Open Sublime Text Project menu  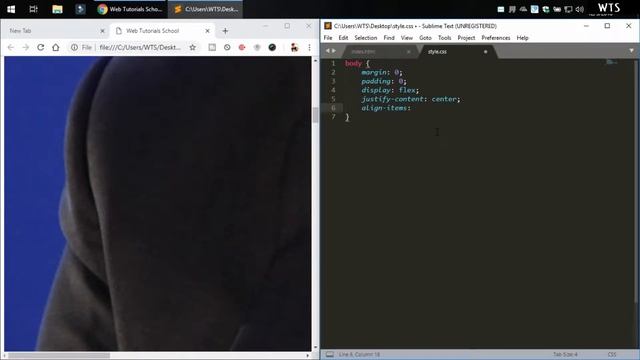pyautogui.click(x=466, y=38)
